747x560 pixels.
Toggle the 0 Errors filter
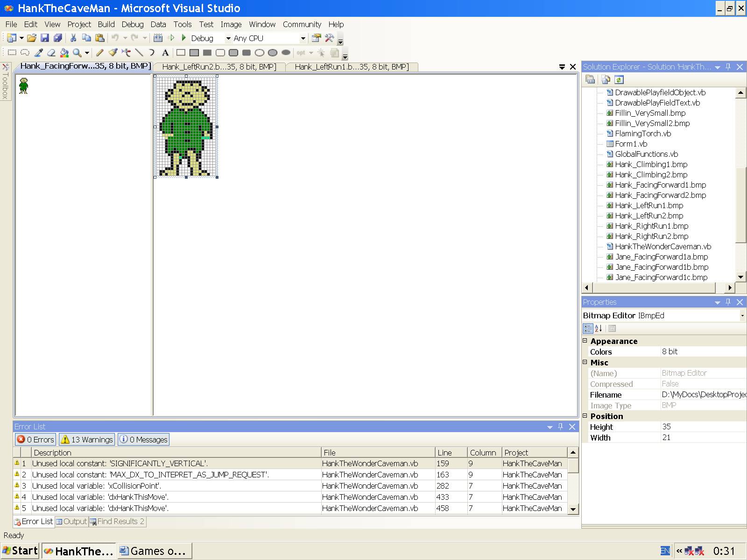click(x=36, y=439)
